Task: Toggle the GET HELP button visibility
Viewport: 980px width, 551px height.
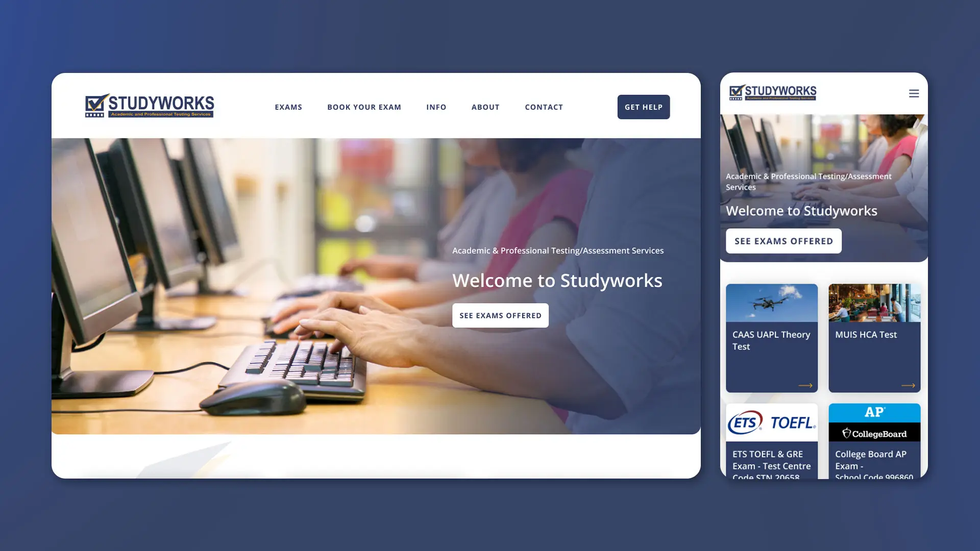Action: pyautogui.click(x=644, y=106)
